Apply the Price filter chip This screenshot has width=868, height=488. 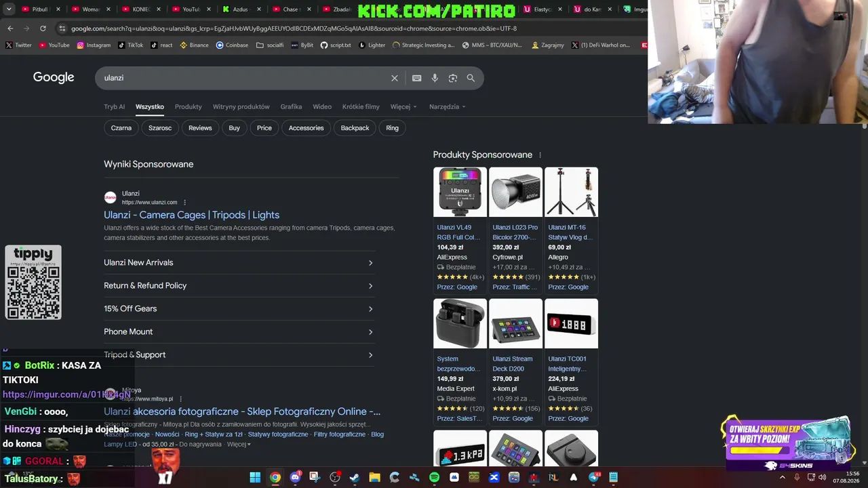(264, 128)
